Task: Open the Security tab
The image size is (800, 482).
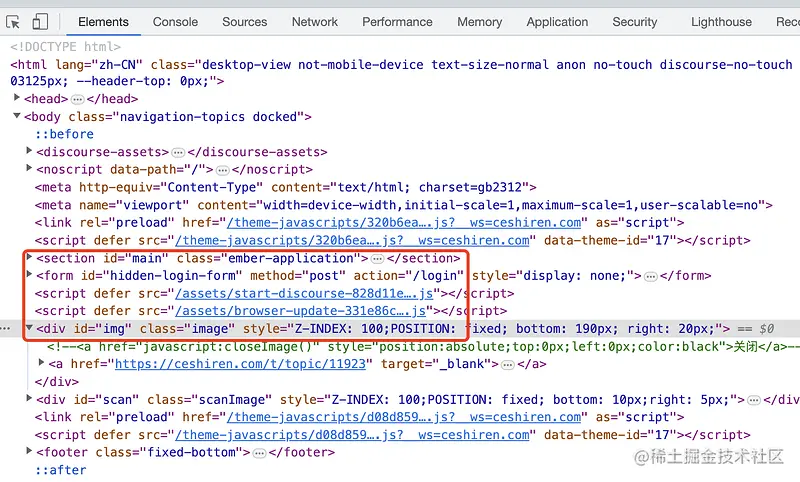Action: coord(635,22)
